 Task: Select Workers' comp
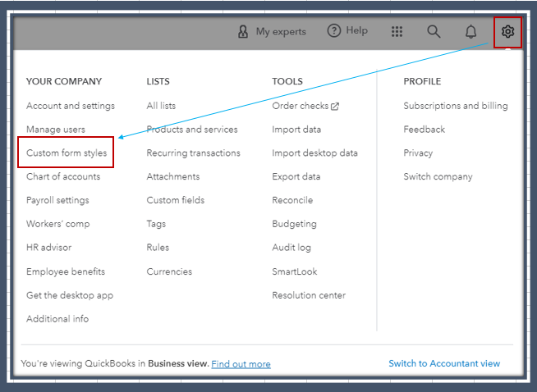(x=57, y=224)
